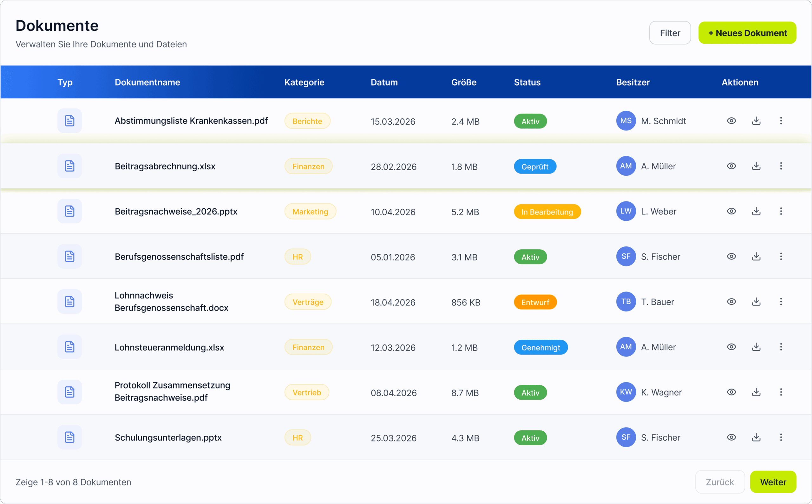The image size is (812, 504).
Task: Open more options for Abstimmungsliste Krankenkassen.pdf
Action: tap(781, 121)
